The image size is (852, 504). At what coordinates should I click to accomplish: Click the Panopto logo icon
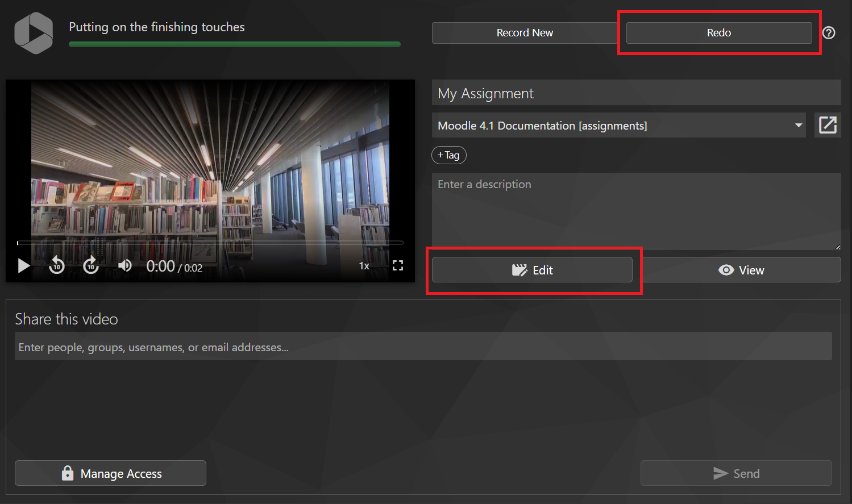[x=34, y=33]
